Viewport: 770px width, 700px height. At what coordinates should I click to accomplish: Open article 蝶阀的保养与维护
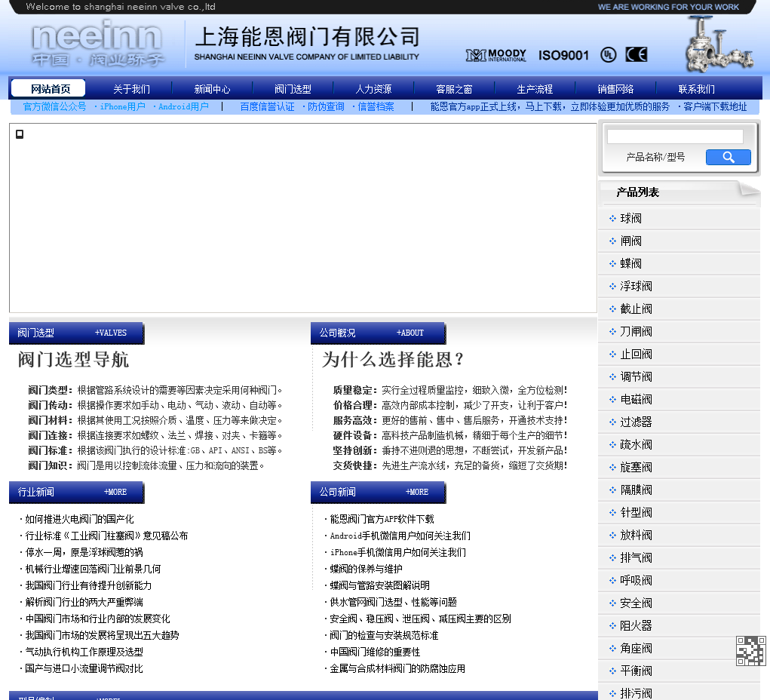click(x=366, y=568)
